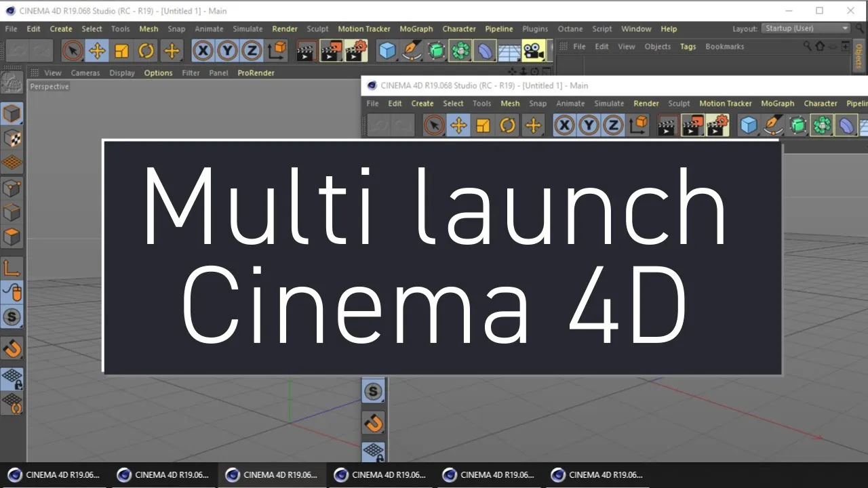
Task: Click Locked Workplane icon in left sidebar
Action: pyautogui.click(x=12, y=379)
